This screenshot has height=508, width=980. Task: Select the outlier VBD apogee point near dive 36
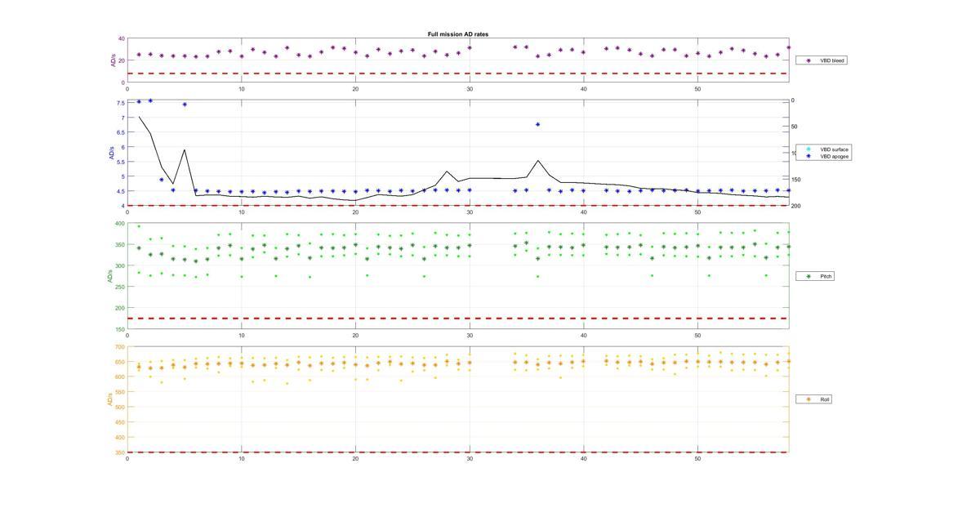pyautogui.click(x=537, y=124)
